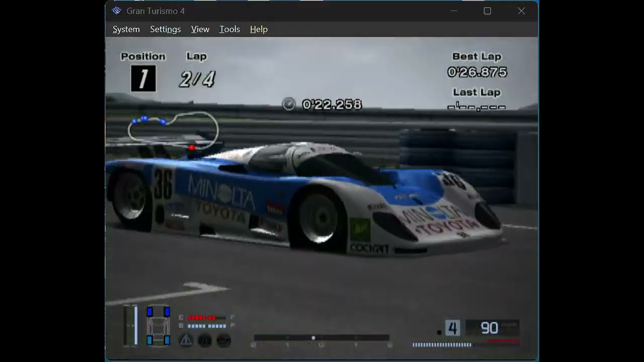This screenshot has height=362, width=644.
Task: Click the current lap time 0'22.258
Action: (x=332, y=104)
